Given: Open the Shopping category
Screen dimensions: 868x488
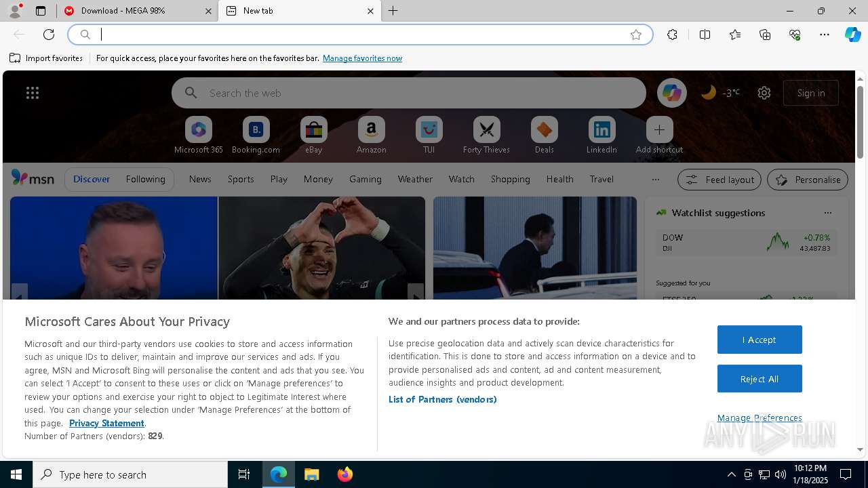Looking at the screenshot, I should coord(511,179).
